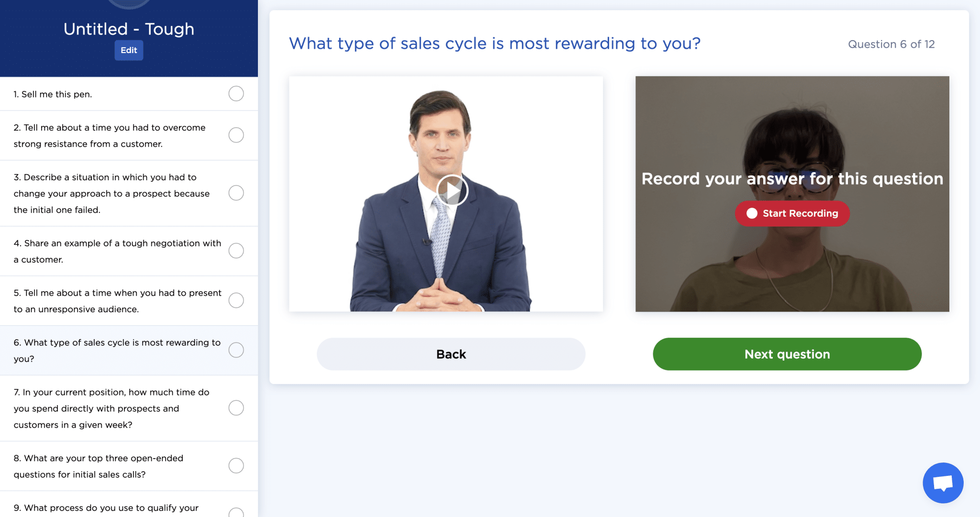Click the interview title 'Untitled - Tough'

(128, 29)
